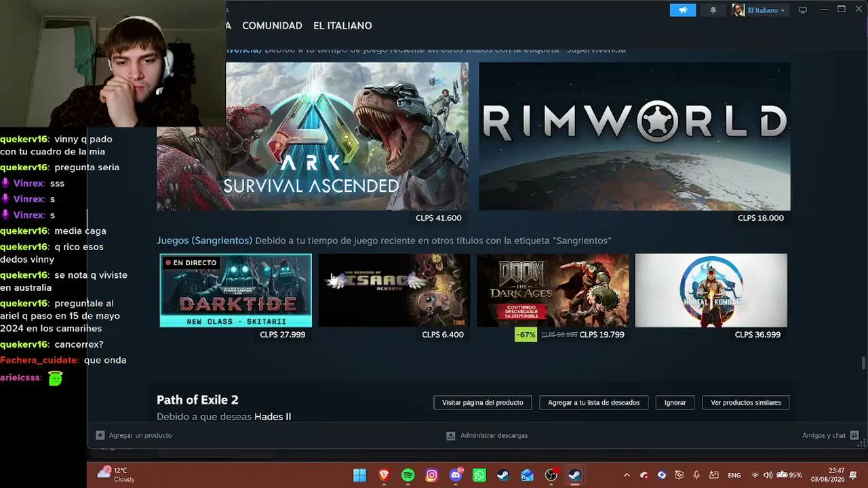Click the RimWorld price CLP$ 18.000
868x488 pixels.
[x=761, y=218]
